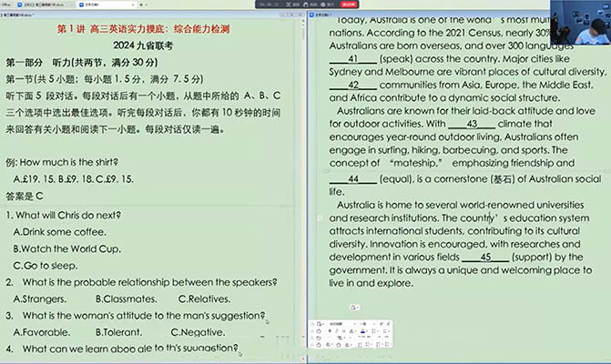
Task: Open the Paste Options floating icon
Action: 354,308
